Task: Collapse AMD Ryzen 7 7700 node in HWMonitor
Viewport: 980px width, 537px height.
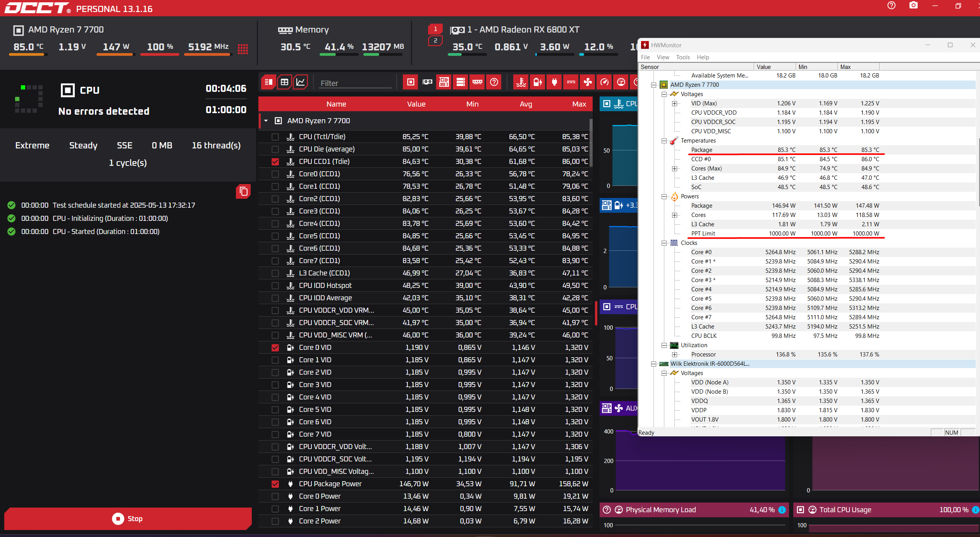Action: pyautogui.click(x=653, y=85)
